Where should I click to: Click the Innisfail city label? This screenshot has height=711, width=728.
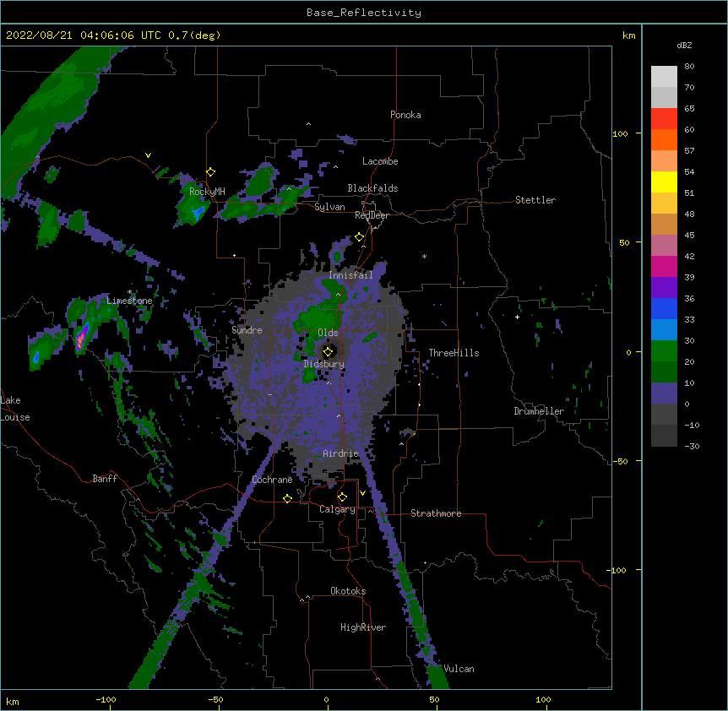click(x=350, y=275)
